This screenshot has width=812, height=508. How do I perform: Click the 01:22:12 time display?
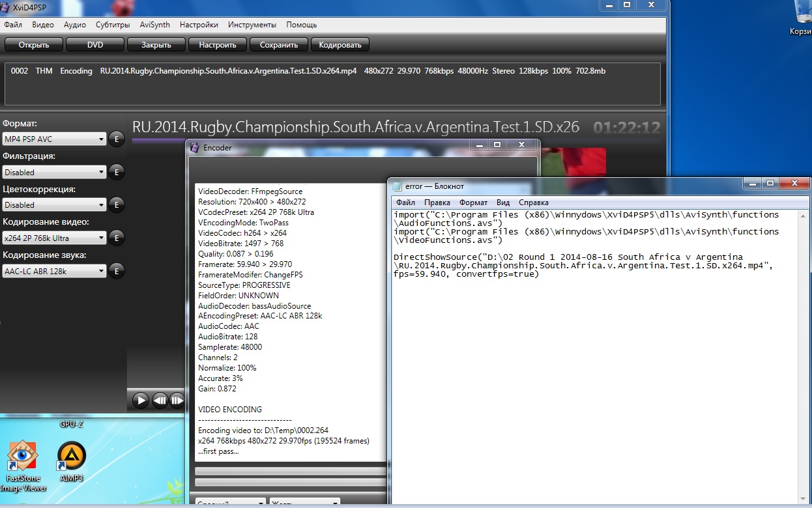(x=627, y=128)
